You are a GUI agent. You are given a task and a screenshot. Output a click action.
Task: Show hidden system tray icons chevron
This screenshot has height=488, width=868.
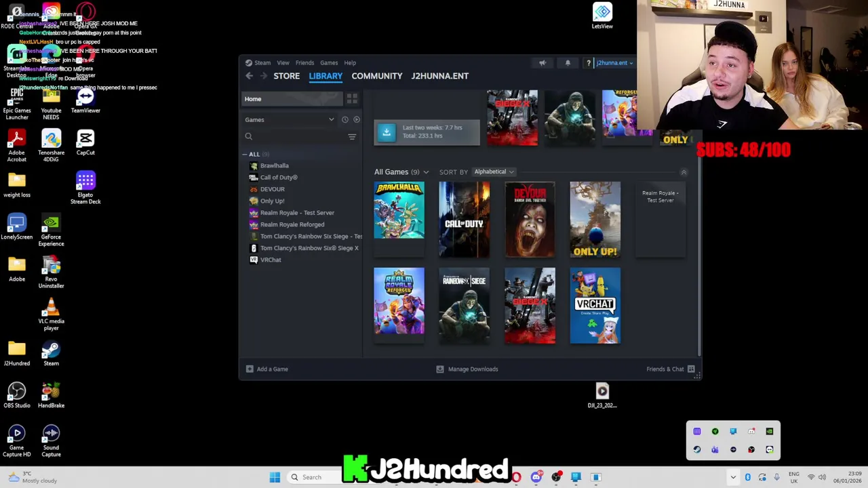733,477
